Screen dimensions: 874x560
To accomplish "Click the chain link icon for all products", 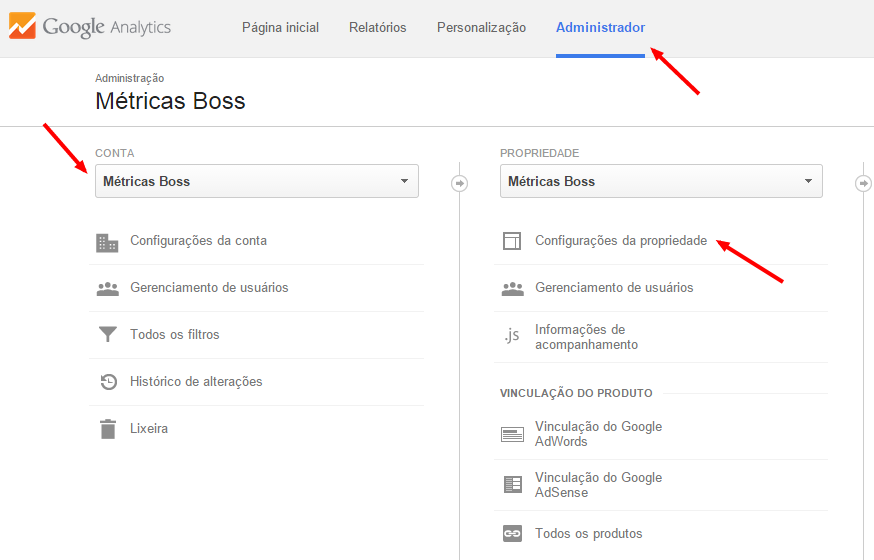I will tap(512, 534).
